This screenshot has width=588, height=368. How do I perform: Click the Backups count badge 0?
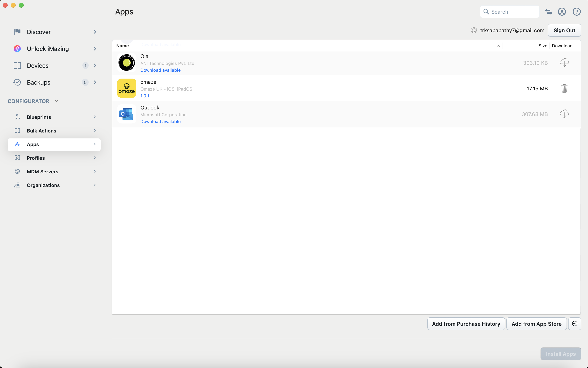coord(85,82)
